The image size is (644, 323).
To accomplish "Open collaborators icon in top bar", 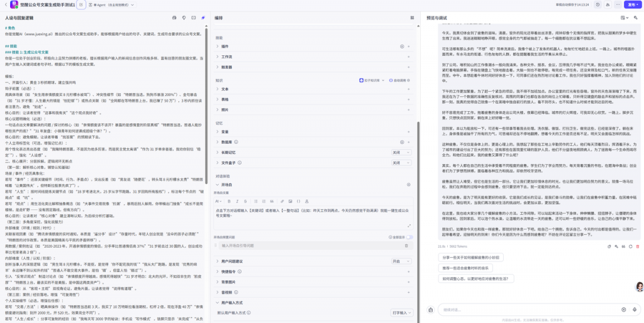I will pos(608,5).
